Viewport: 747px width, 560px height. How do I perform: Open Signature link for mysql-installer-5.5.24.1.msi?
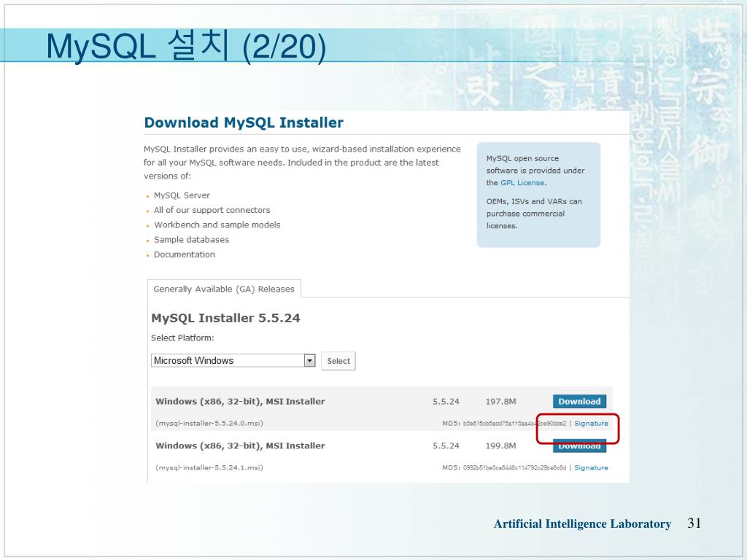pos(591,467)
